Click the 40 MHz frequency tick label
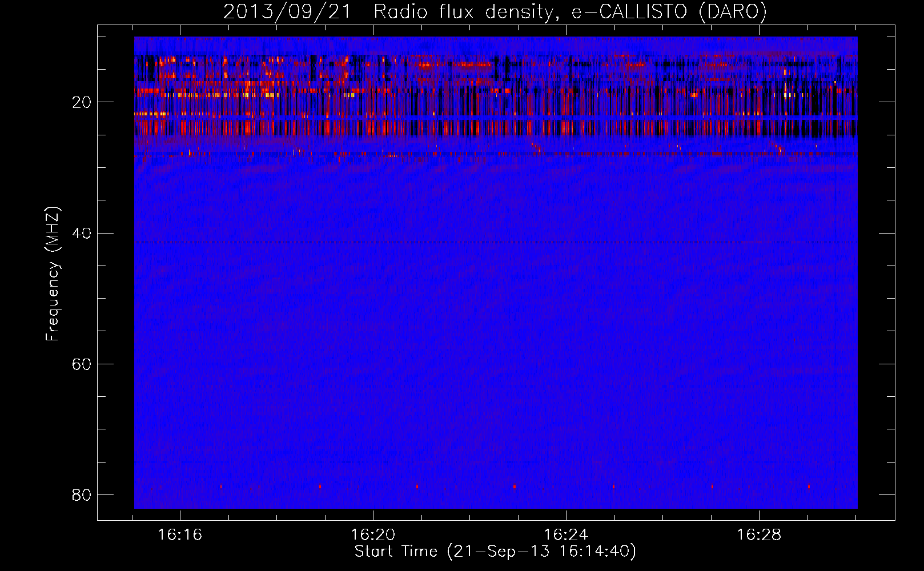Image resolution: width=924 pixels, height=571 pixels. tap(82, 234)
